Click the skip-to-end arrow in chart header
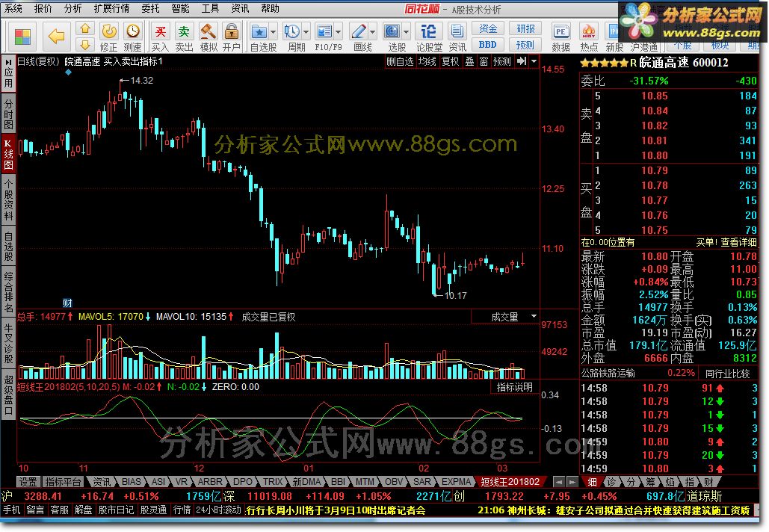Screen dimensions: 769x532 522,61
